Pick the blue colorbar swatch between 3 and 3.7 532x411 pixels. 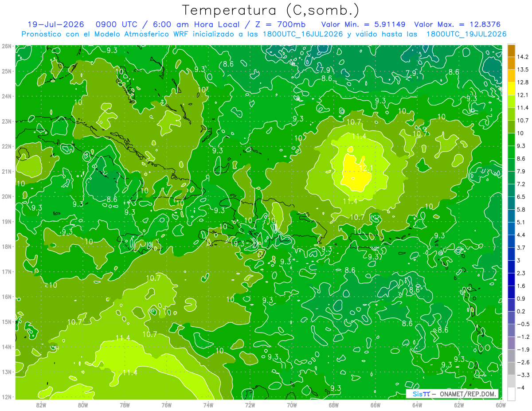click(511, 254)
